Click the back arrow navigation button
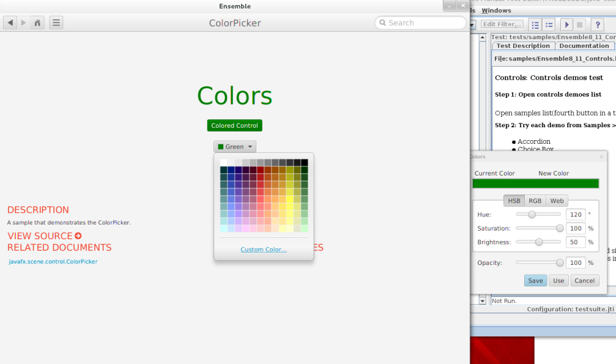Screen dimensions: 616x364 [10, 23]
